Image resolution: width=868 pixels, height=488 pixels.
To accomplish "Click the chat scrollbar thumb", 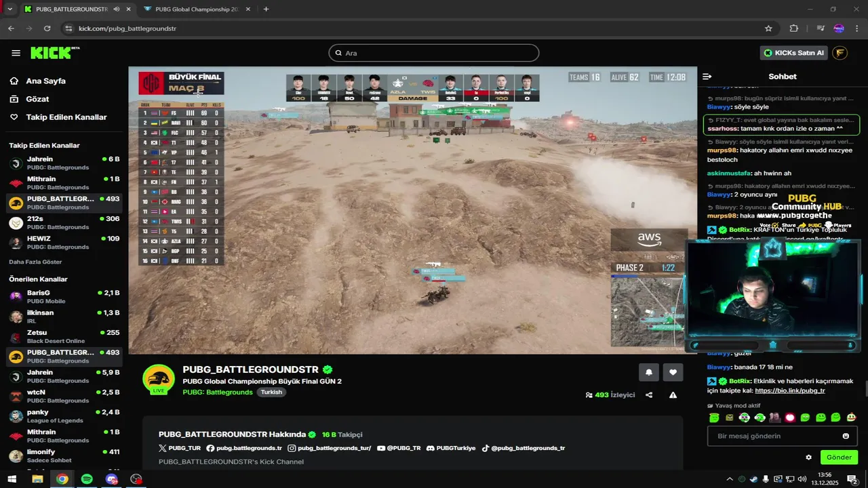I will pos(865,389).
